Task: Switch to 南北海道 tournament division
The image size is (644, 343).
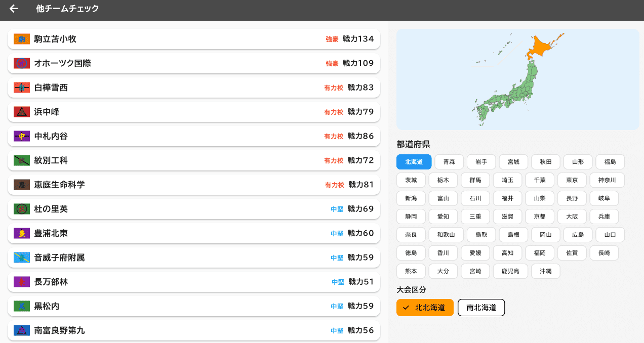Action: (481, 308)
